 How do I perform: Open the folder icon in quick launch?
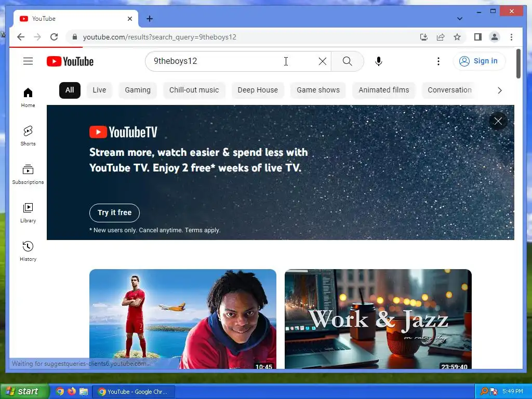point(84,391)
